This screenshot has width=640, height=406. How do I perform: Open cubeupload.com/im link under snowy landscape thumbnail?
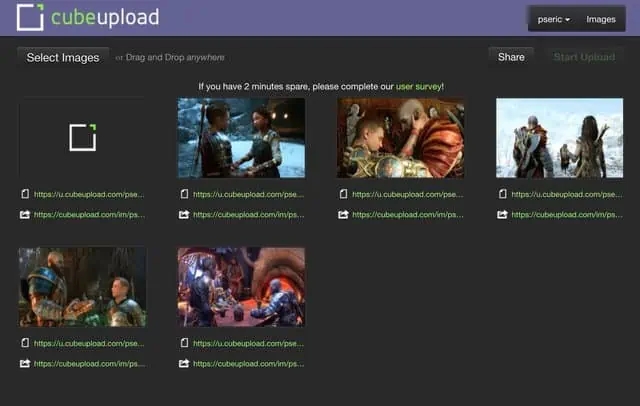point(567,215)
